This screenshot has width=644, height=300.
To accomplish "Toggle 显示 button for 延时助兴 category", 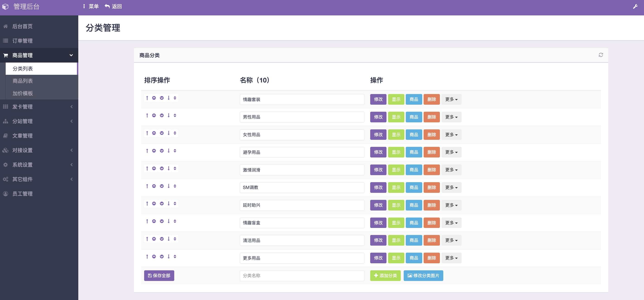I will coord(396,205).
